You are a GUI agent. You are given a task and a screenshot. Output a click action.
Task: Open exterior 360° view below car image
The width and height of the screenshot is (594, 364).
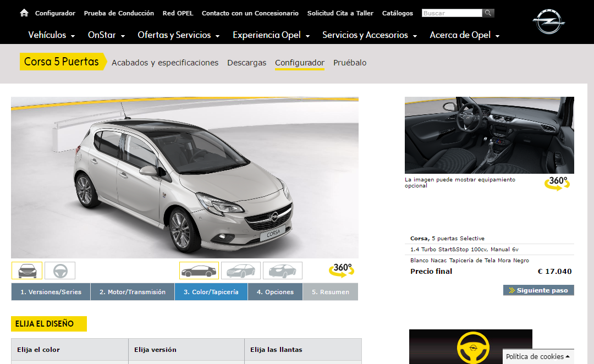(x=341, y=269)
